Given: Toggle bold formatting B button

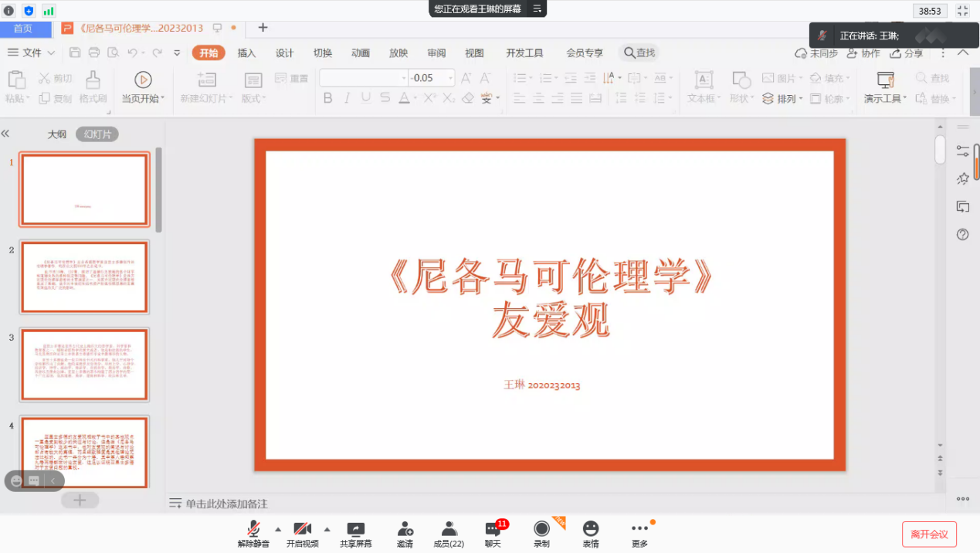Looking at the screenshot, I should tap(327, 98).
